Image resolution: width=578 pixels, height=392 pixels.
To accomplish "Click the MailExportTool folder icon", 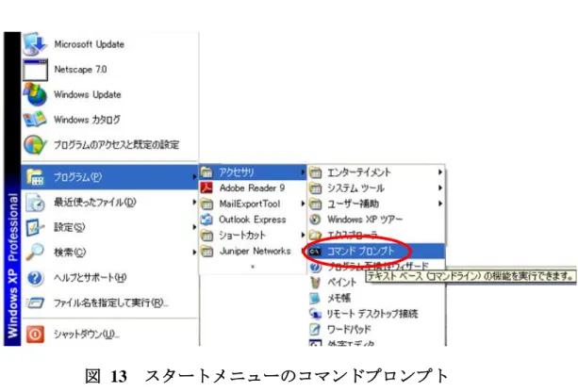I will click(x=206, y=204).
